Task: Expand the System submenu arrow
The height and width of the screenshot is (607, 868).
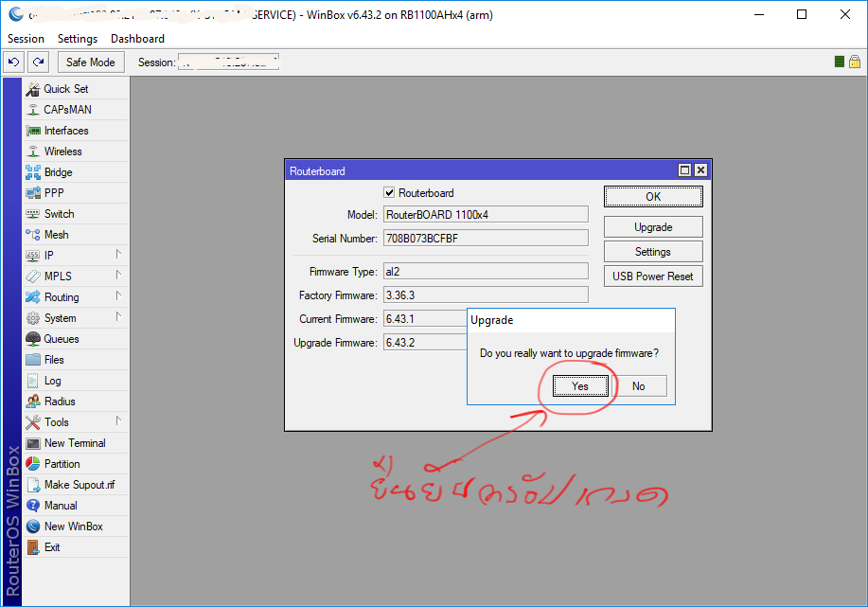Action: pos(118,317)
